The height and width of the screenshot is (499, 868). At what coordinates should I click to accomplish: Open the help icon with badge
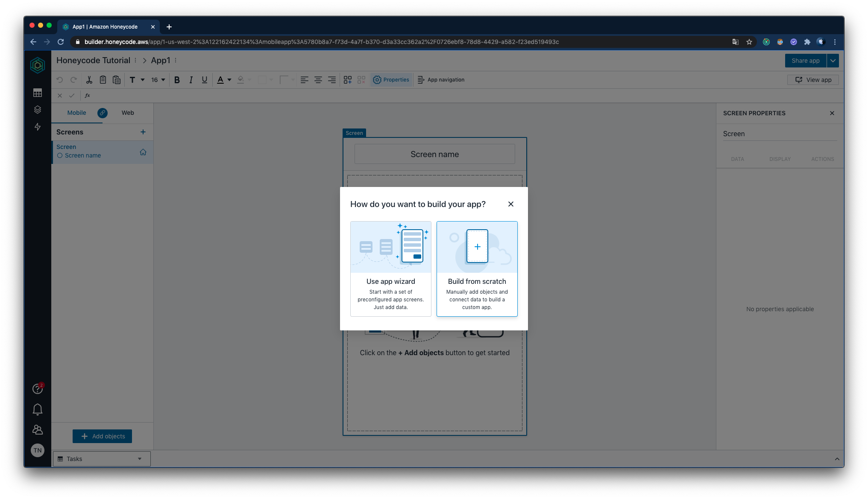click(38, 388)
